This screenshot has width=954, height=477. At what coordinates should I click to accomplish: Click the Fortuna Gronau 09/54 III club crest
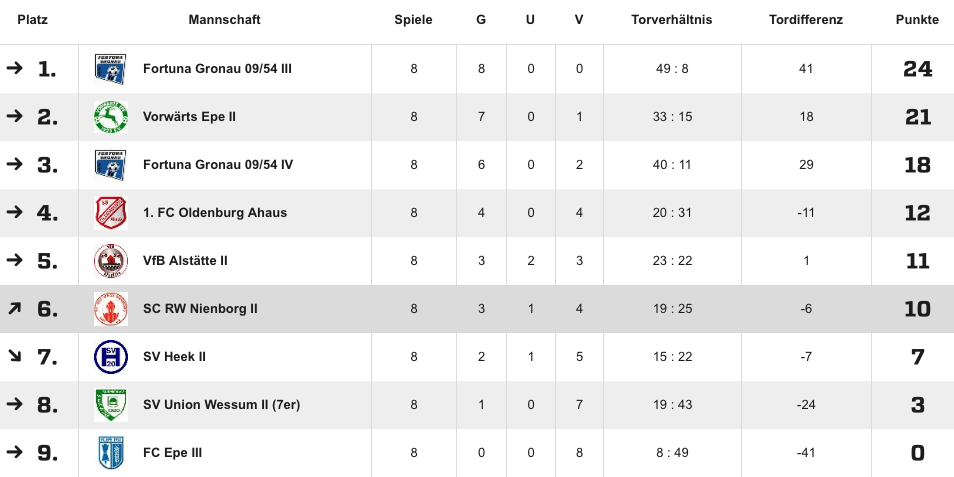[x=111, y=69]
